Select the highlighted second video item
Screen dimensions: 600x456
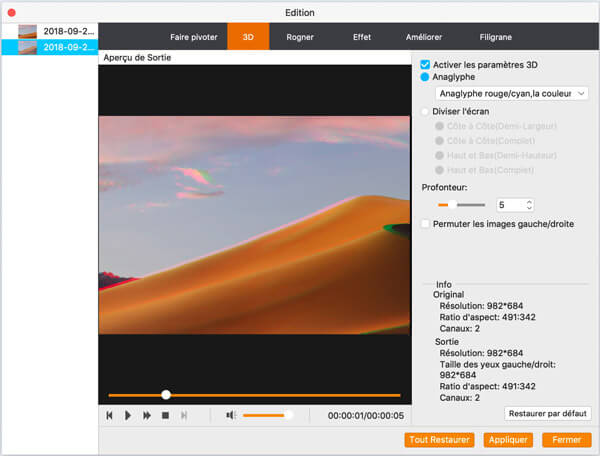coord(49,47)
